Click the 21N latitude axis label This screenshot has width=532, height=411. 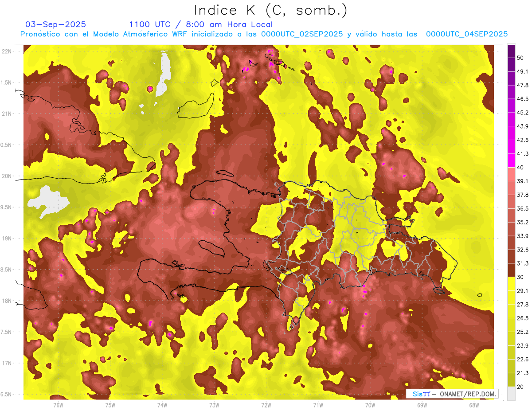[7, 114]
